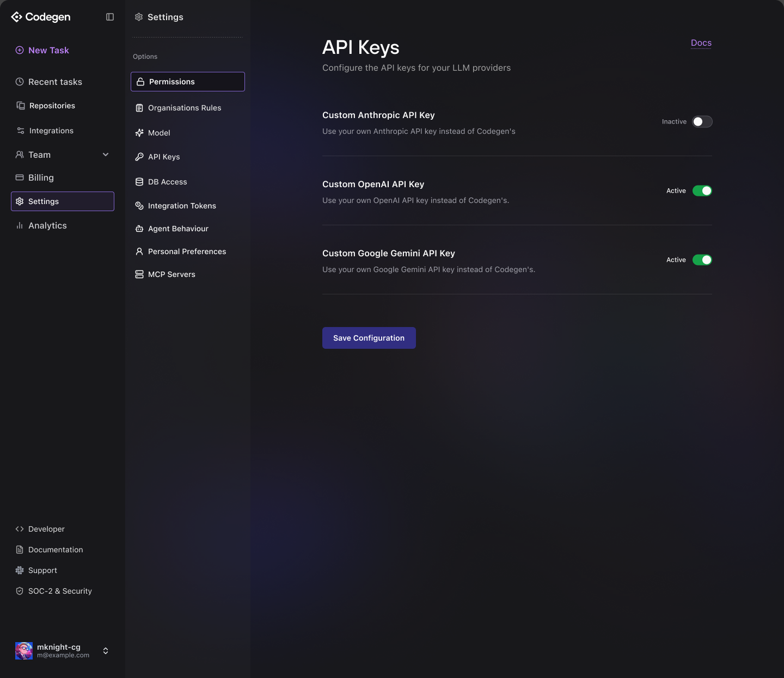Click the Integrations icon in sidebar
The image size is (784, 678).
pos(21,131)
